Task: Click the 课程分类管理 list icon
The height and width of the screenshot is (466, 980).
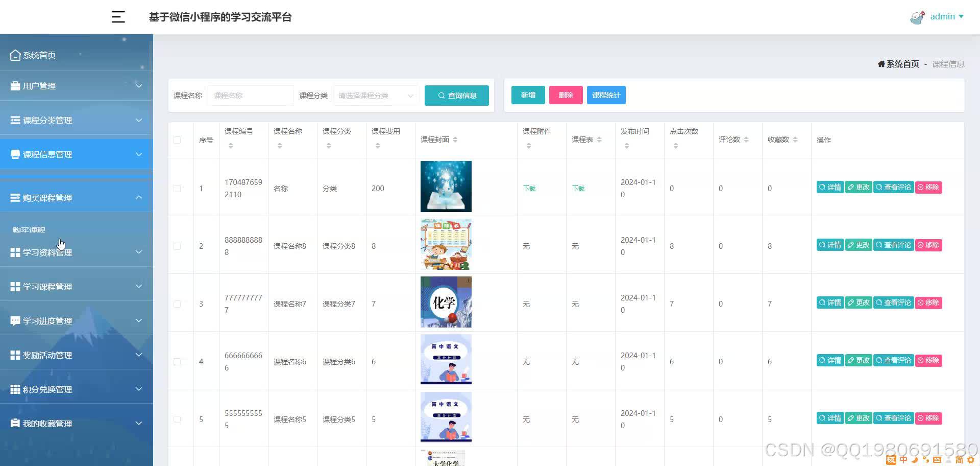Action: tap(15, 120)
